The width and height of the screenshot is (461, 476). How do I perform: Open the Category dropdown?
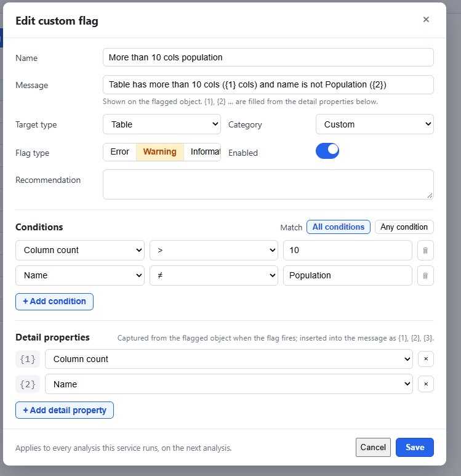(x=374, y=124)
